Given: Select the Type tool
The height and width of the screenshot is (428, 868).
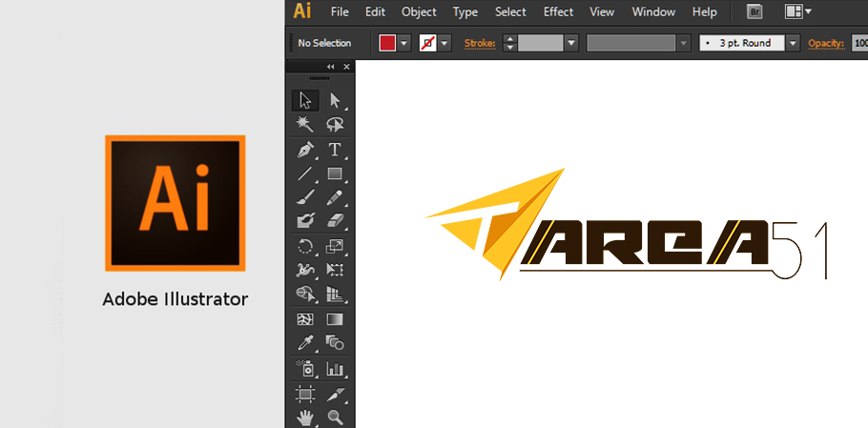Looking at the screenshot, I should tap(335, 151).
